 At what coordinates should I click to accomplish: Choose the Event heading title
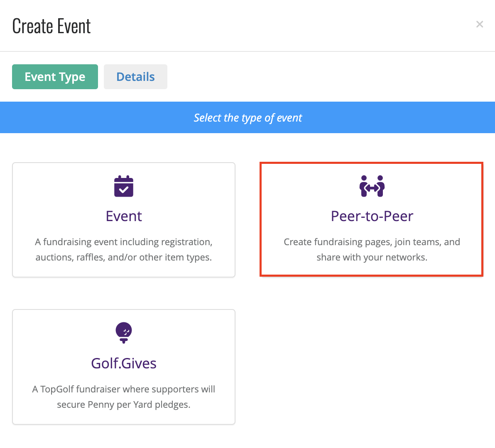click(x=124, y=216)
